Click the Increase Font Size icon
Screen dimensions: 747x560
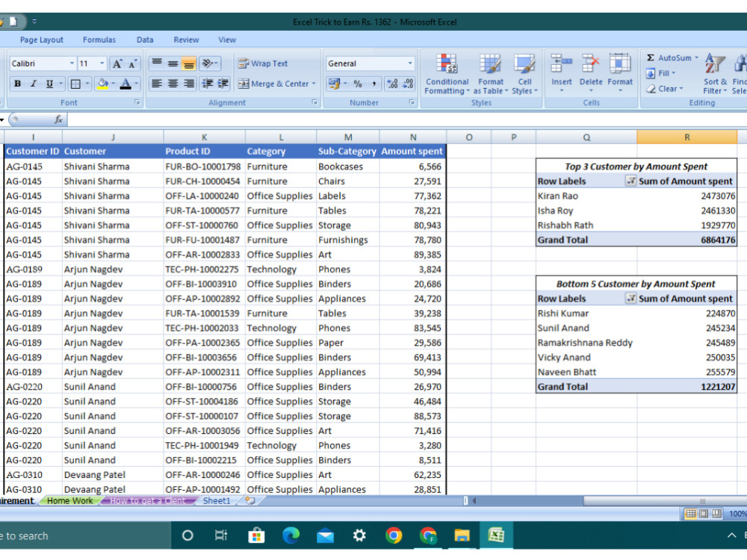[117, 63]
